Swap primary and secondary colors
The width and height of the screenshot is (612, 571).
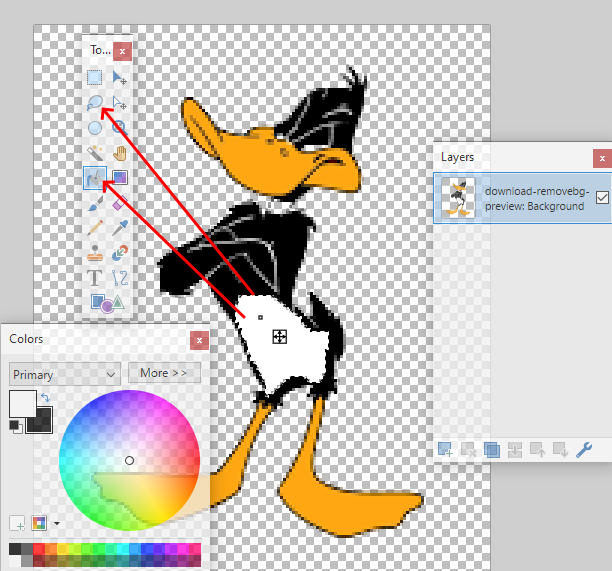(x=45, y=397)
